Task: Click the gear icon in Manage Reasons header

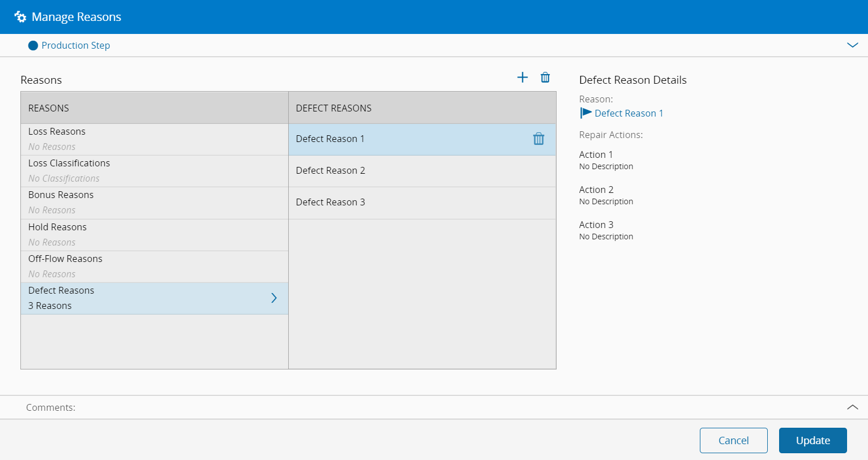Action: 20,17
